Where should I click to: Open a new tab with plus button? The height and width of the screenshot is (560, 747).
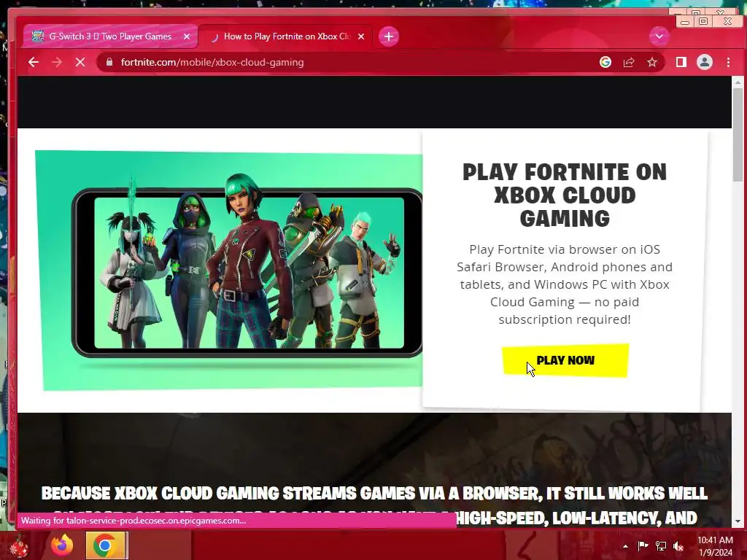pos(389,36)
